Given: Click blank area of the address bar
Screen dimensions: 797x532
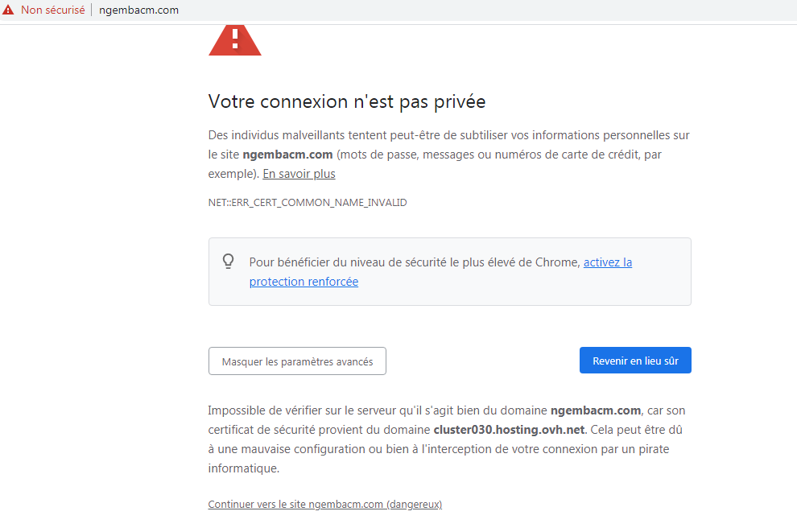Looking at the screenshot, I should (483, 10).
